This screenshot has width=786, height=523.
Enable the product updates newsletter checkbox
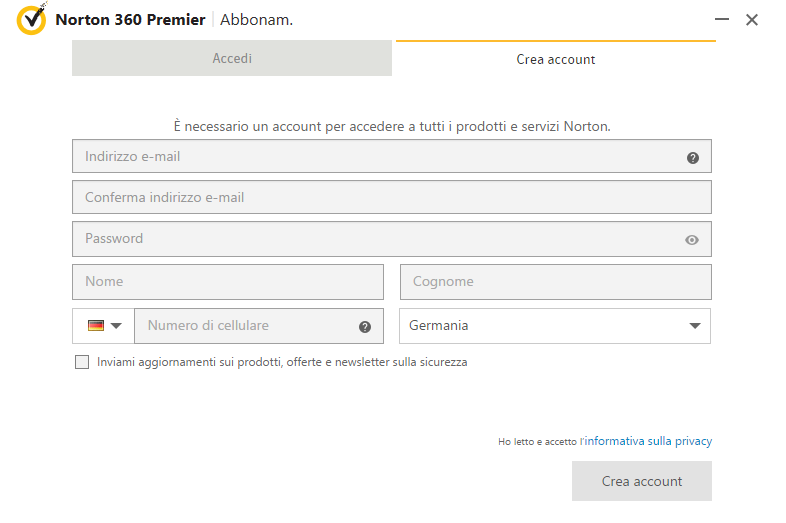point(82,362)
